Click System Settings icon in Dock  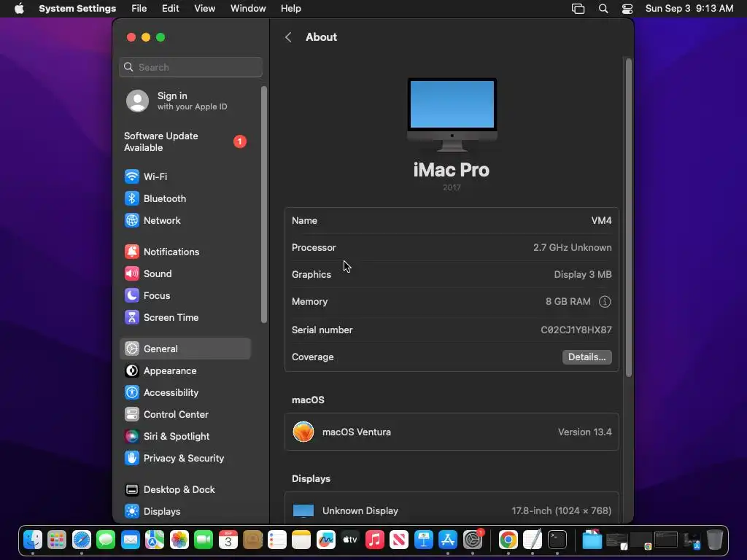tap(473, 540)
